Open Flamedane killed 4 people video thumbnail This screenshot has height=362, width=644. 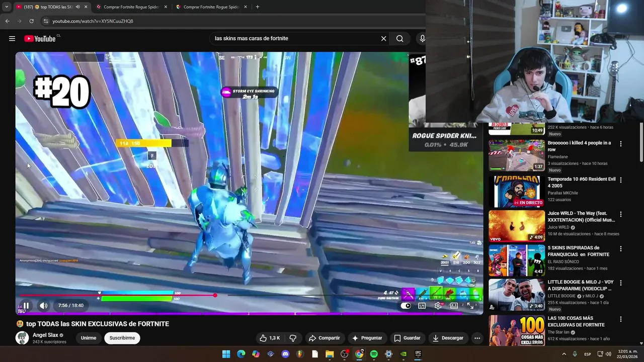click(x=517, y=155)
